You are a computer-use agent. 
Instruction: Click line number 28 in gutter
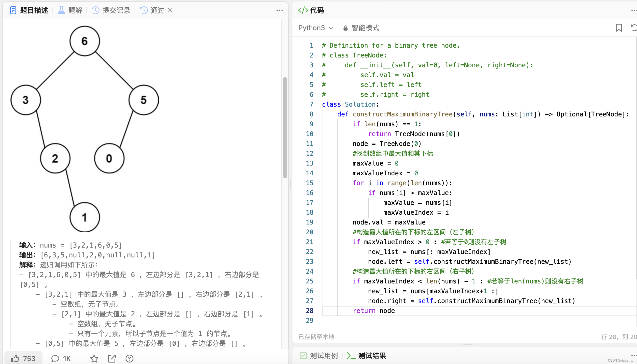309,310
